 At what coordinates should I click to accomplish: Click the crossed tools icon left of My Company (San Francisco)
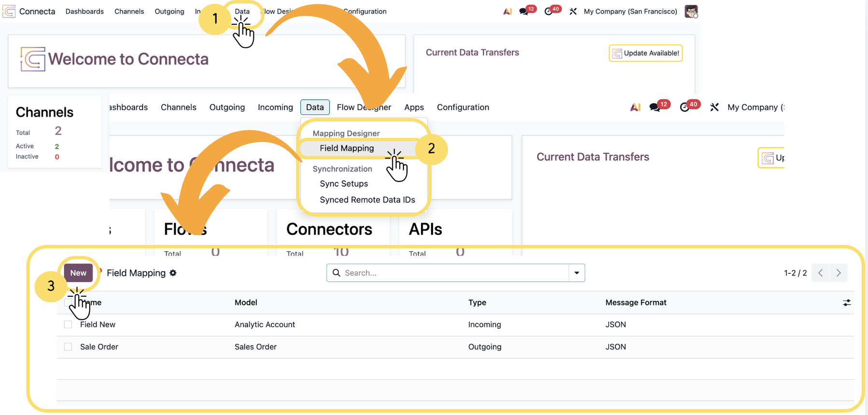pos(573,12)
